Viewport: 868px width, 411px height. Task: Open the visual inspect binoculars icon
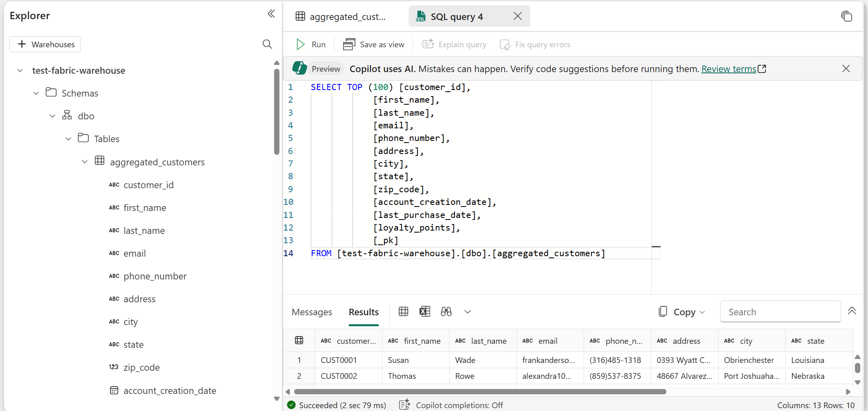click(x=446, y=311)
